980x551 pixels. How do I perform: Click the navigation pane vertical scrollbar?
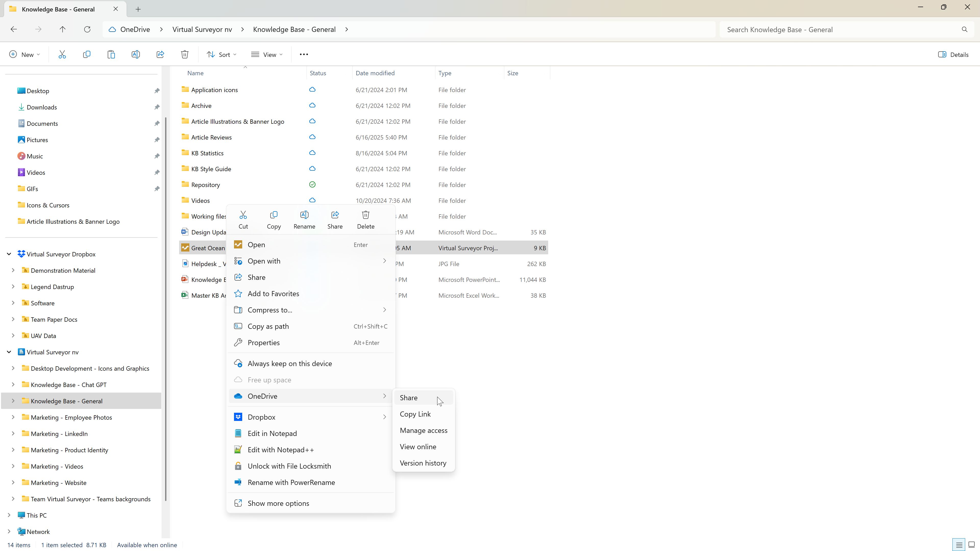[x=166, y=304]
